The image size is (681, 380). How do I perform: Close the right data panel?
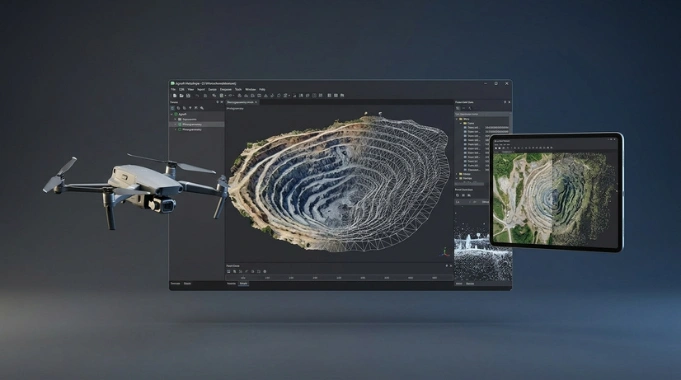click(x=509, y=102)
